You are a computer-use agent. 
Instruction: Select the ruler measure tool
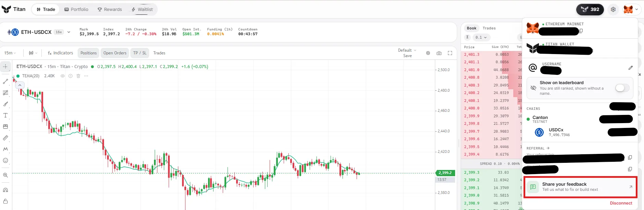5,138
